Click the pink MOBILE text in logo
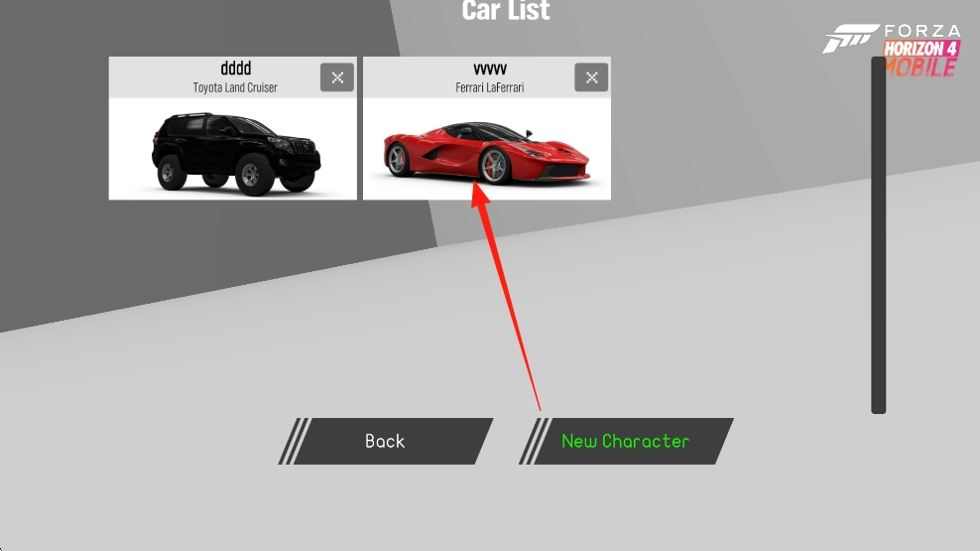The width and height of the screenshot is (980, 551). (x=920, y=68)
